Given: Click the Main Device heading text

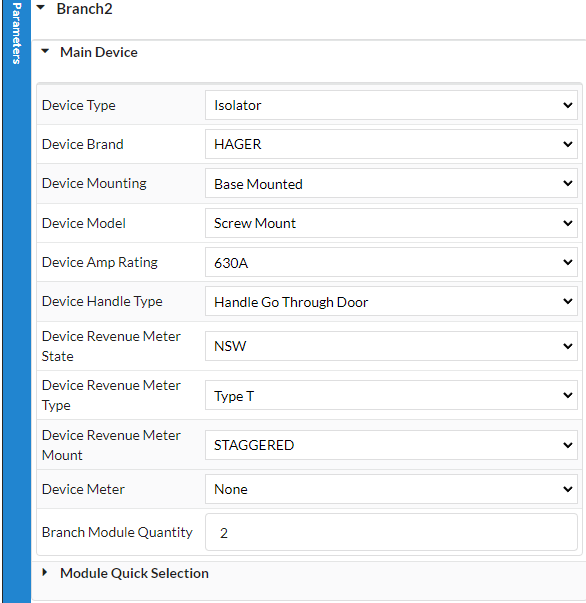Looking at the screenshot, I should pos(99,52).
